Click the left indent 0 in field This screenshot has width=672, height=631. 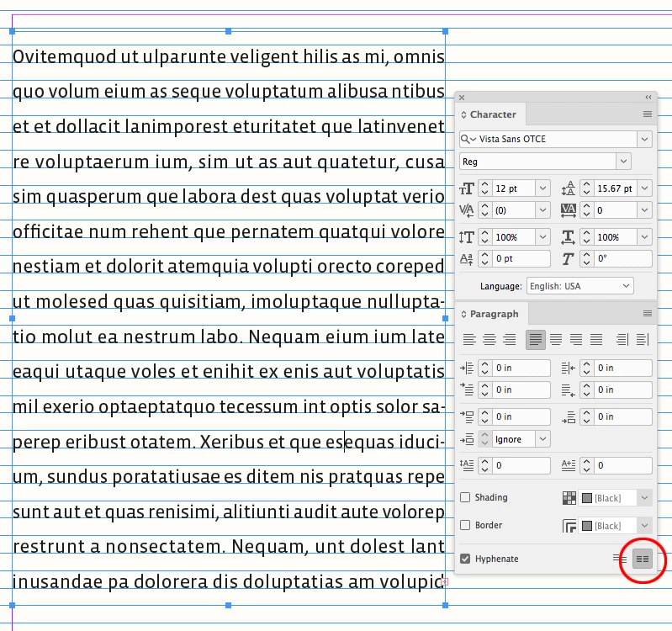tap(521, 368)
